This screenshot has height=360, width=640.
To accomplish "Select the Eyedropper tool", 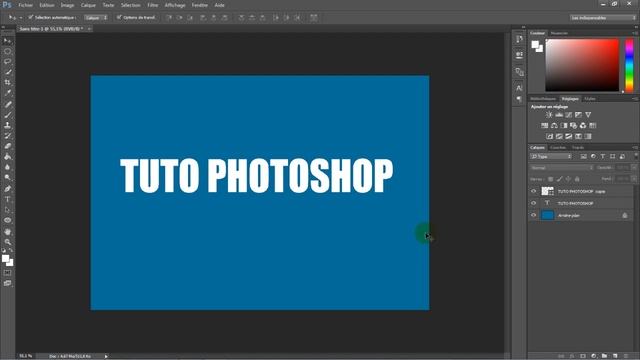I will [x=7, y=93].
